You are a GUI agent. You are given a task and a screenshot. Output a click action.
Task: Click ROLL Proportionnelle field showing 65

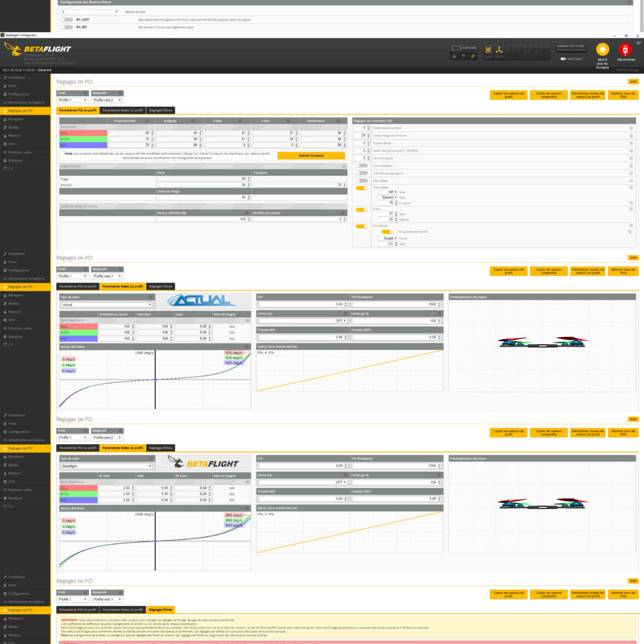(131, 133)
